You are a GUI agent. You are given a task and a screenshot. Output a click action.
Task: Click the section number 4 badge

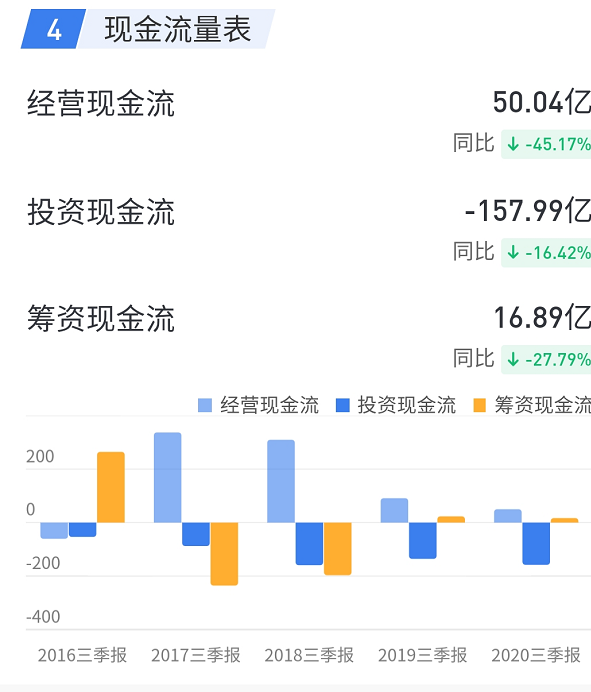tap(53, 29)
